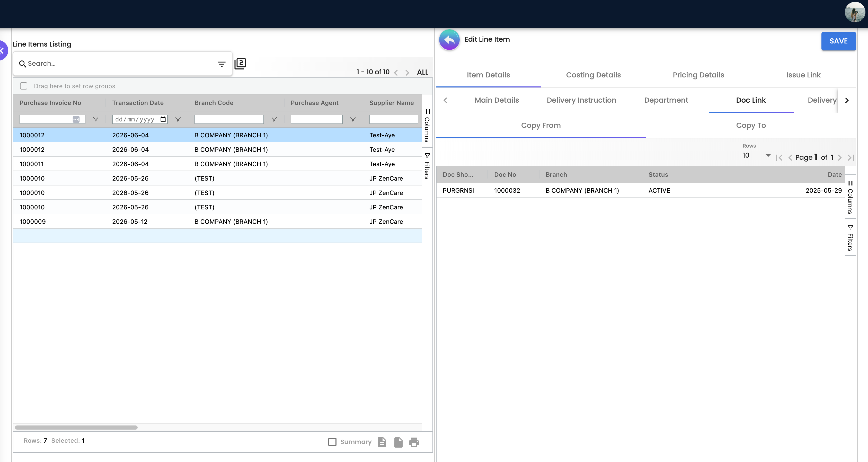Click the back arrow beside Edit Line Item
Image resolution: width=868 pixels, height=462 pixels.
(449, 40)
